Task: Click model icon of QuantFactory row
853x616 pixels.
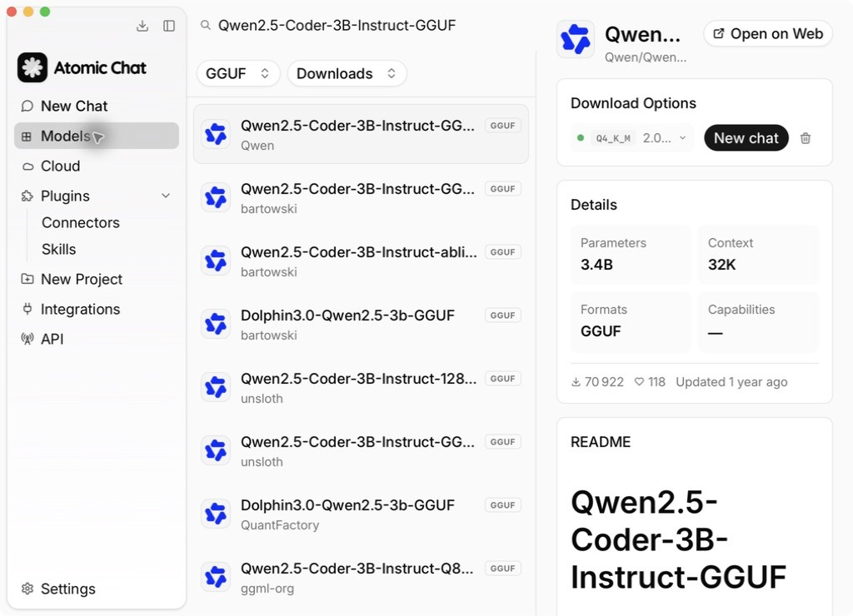Action: coord(216,514)
